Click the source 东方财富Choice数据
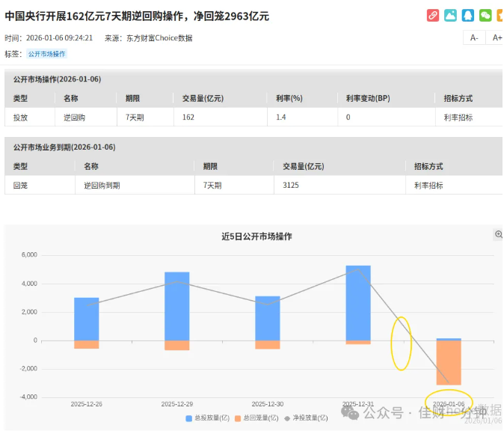This screenshot has width=504, height=443. (159, 38)
